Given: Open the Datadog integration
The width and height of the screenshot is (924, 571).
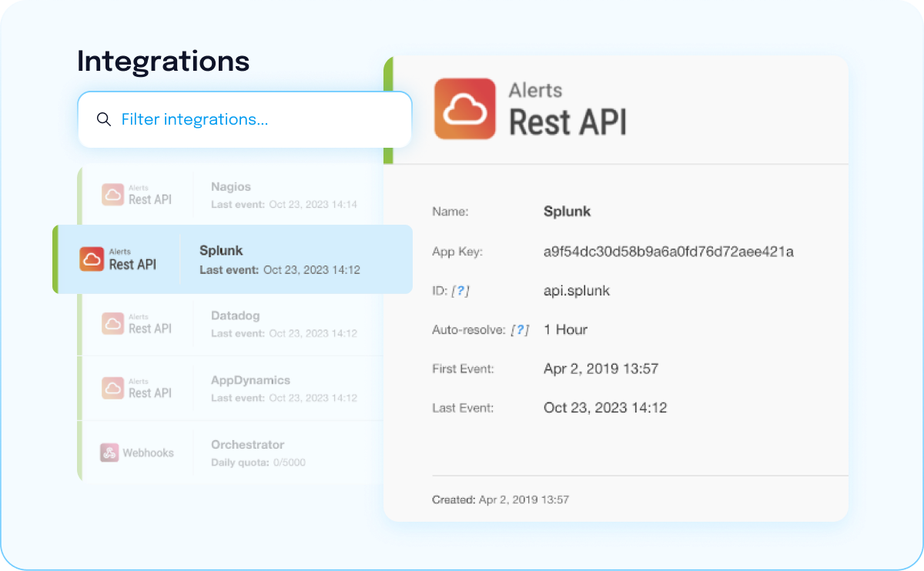Looking at the screenshot, I should pos(235,316).
